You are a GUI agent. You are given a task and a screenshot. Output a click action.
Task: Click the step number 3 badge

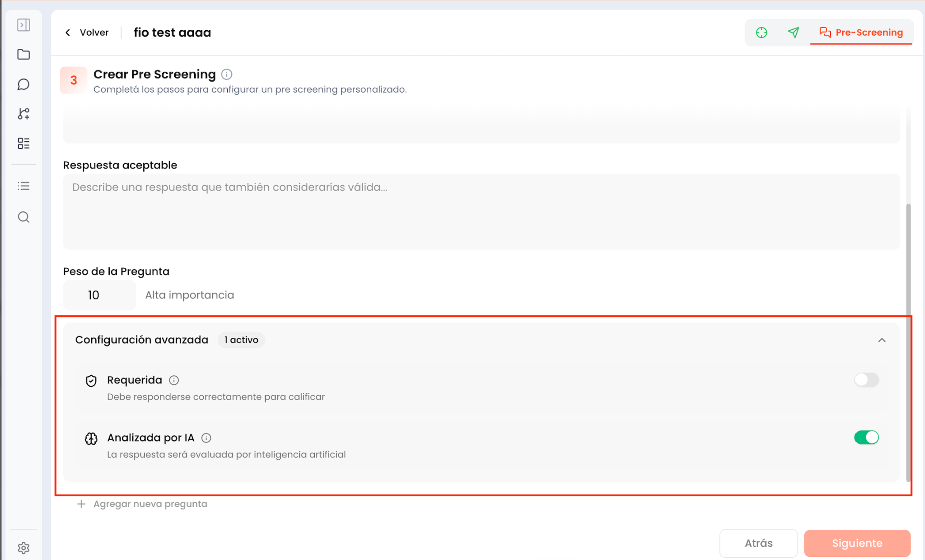coord(74,80)
